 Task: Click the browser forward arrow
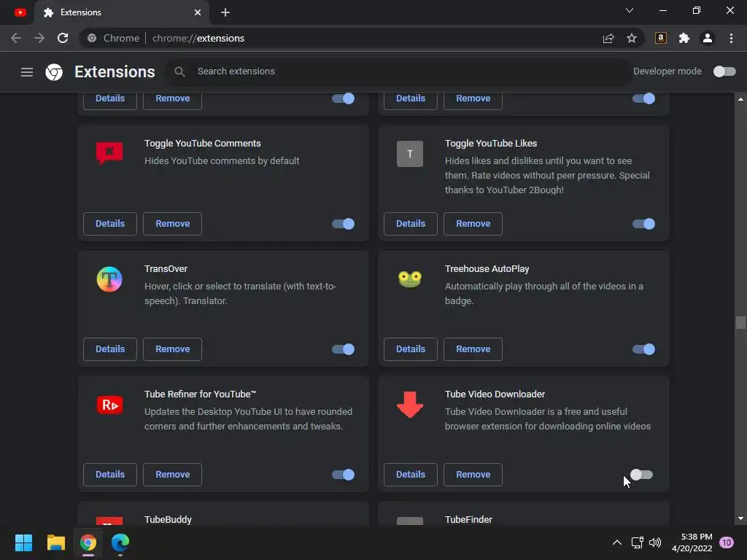pyautogui.click(x=39, y=38)
